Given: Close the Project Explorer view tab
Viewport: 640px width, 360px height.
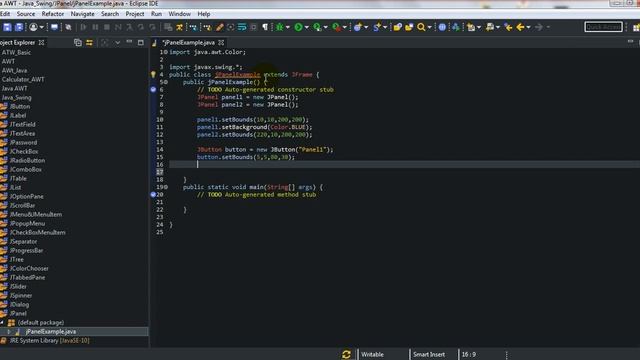Looking at the screenshot, I should pyautogui.click(x=41, y=42).
